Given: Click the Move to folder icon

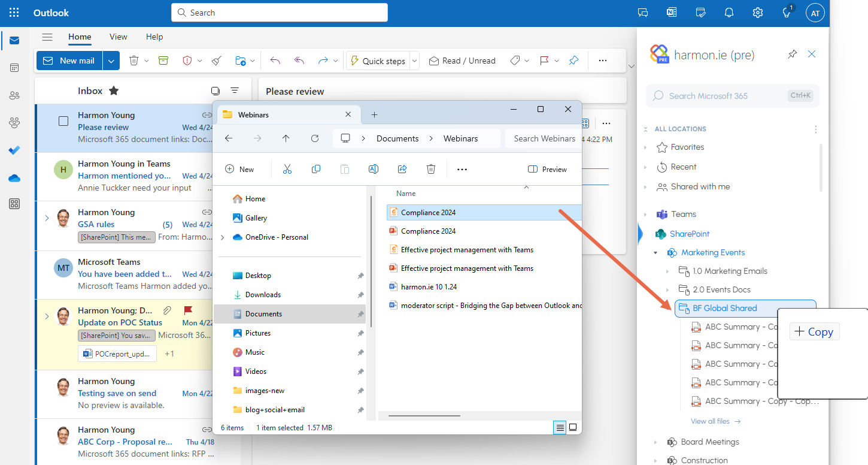Looking at the screenshot, I should (241, 61).
